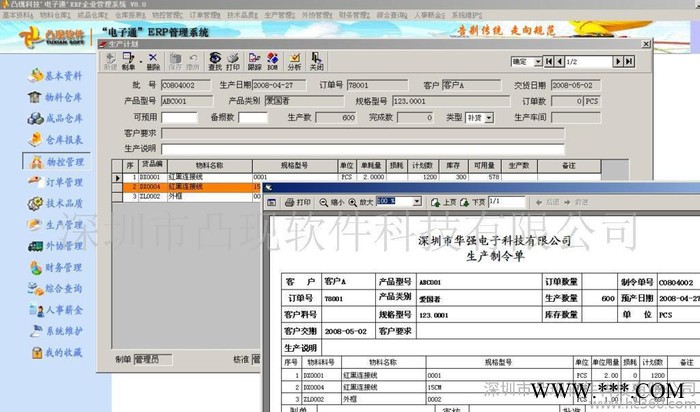
Task: Click the 生产日期 field 2008-04-27
Action: coord(279,85)
